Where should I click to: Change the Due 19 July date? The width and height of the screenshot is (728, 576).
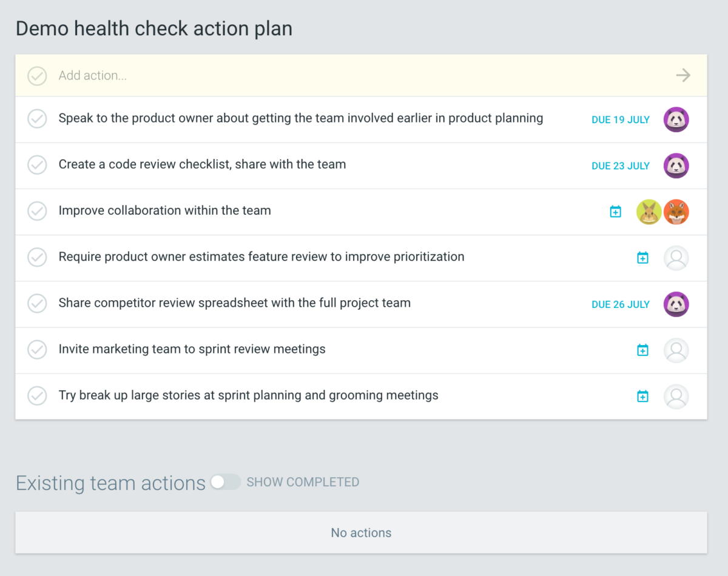620,119
